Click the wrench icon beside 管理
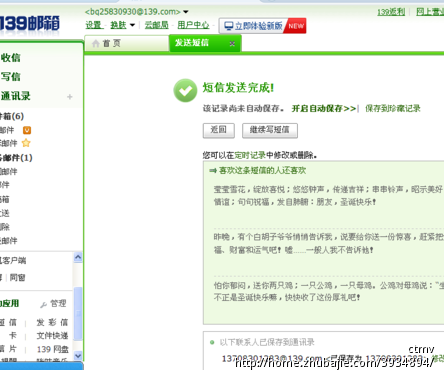This screenshot has width=444, height=370. click(44, 304)
